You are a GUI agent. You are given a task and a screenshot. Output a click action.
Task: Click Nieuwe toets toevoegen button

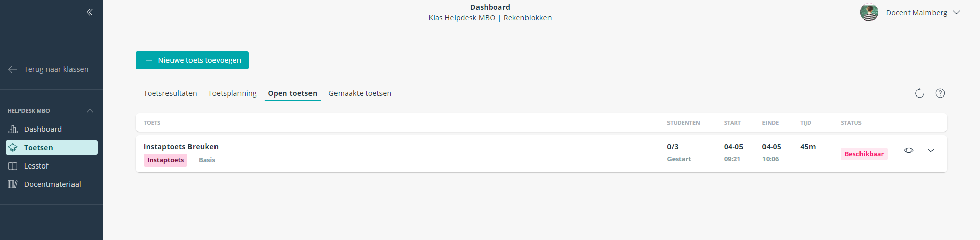click(192, 60)
